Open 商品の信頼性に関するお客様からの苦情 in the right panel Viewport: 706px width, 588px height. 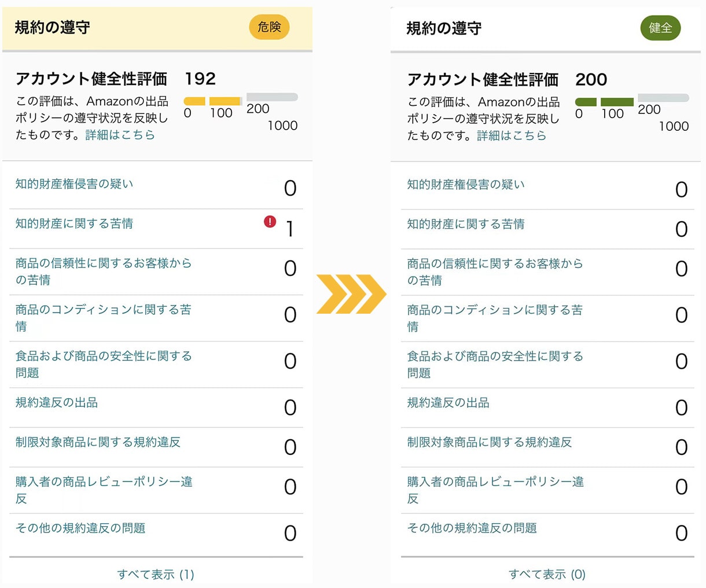(495, 272)
